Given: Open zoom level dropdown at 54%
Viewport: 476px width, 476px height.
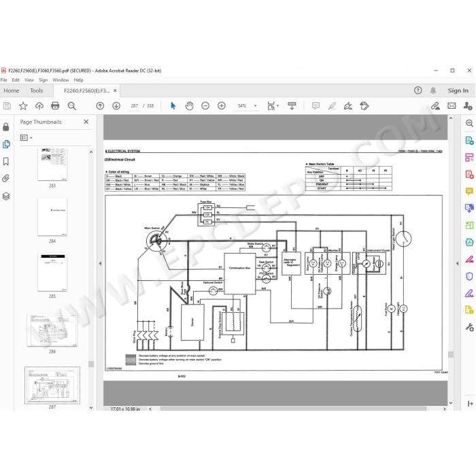Looking at the screenshot, I should [x=255, y=106].
